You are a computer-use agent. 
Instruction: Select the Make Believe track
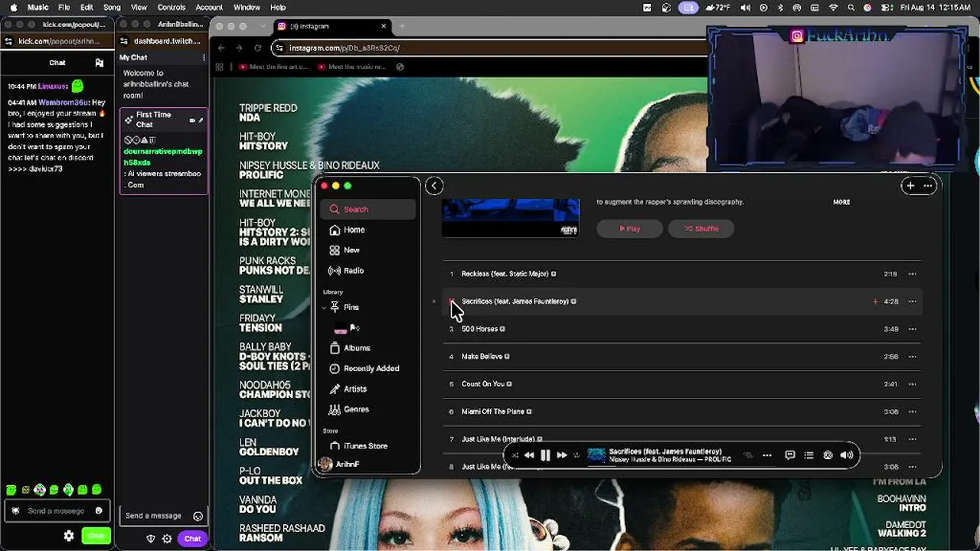[x=682, y=357]
